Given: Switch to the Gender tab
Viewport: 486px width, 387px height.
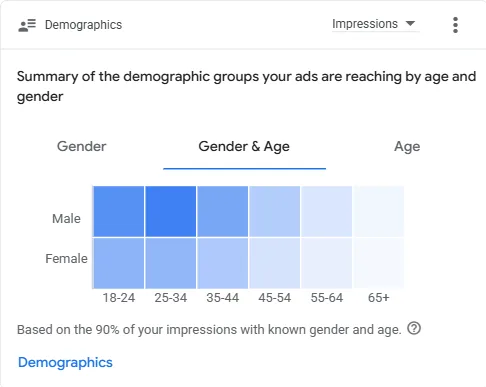Looking at the screenshot, I should click(x=82, y=146).
